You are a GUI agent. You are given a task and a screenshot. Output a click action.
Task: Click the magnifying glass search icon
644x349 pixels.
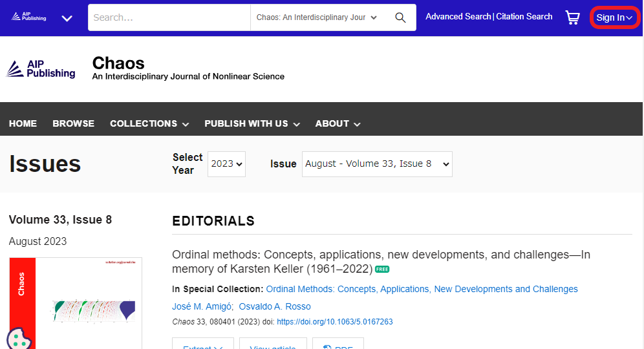coord(400,17)
